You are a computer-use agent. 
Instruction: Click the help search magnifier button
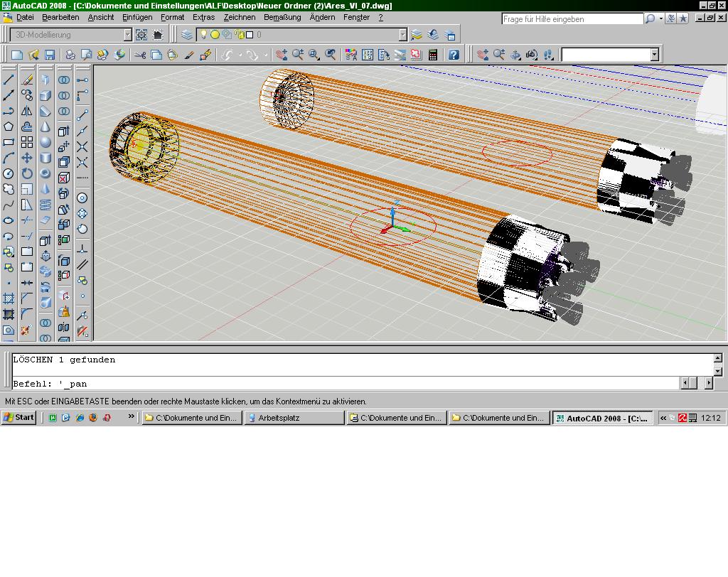[x=650, y=18]
